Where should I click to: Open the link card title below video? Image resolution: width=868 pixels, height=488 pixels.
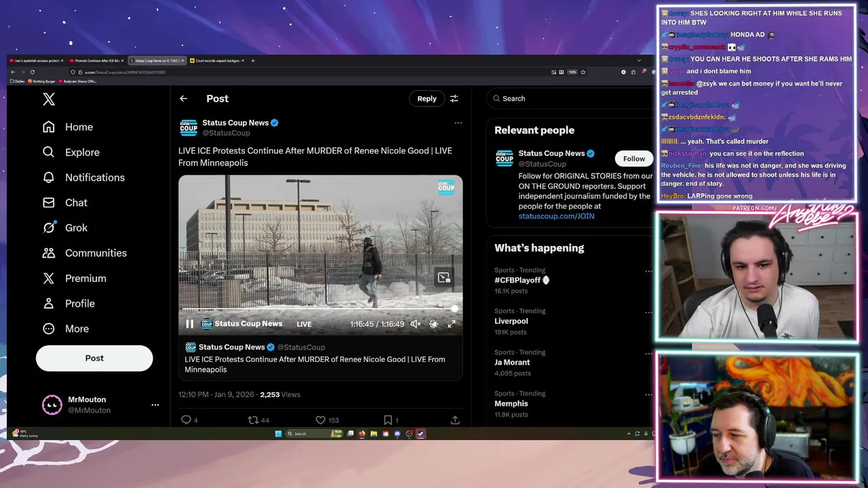[x=315, y=365]
